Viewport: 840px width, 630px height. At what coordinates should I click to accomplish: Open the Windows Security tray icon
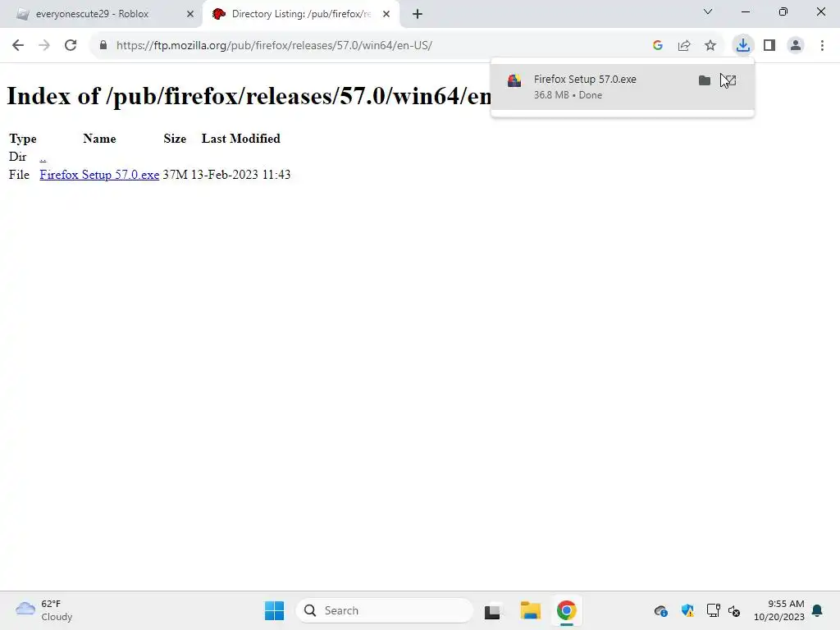687,610
